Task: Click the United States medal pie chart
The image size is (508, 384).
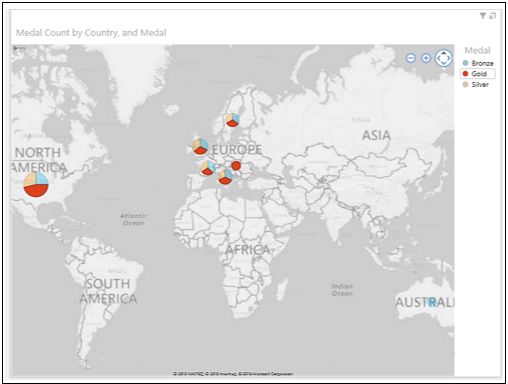Action: tap(36, 185)
